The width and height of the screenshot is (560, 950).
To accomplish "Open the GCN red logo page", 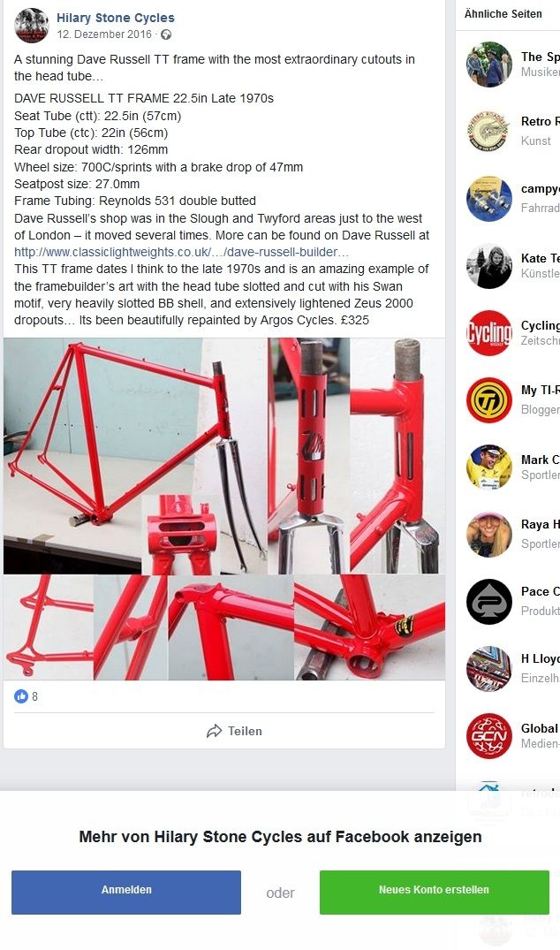I will (x=489, y=736).
